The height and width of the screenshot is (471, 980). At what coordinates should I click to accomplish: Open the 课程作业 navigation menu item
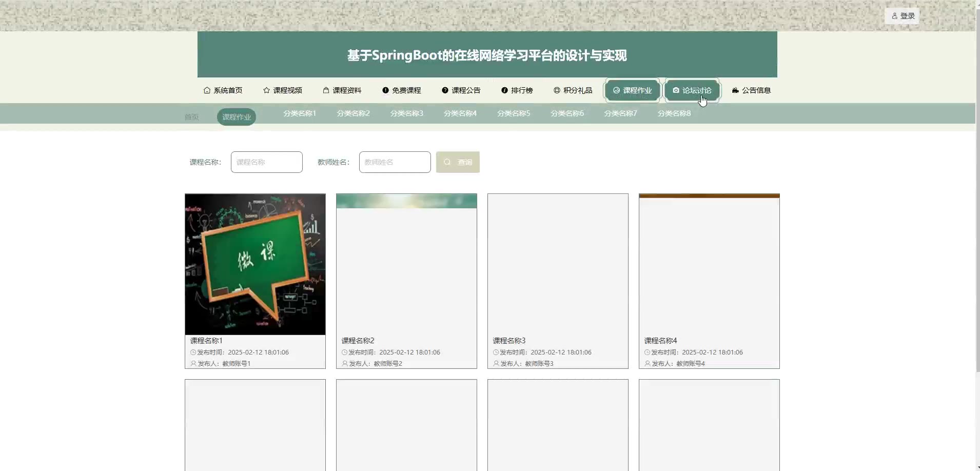point(632,90)
